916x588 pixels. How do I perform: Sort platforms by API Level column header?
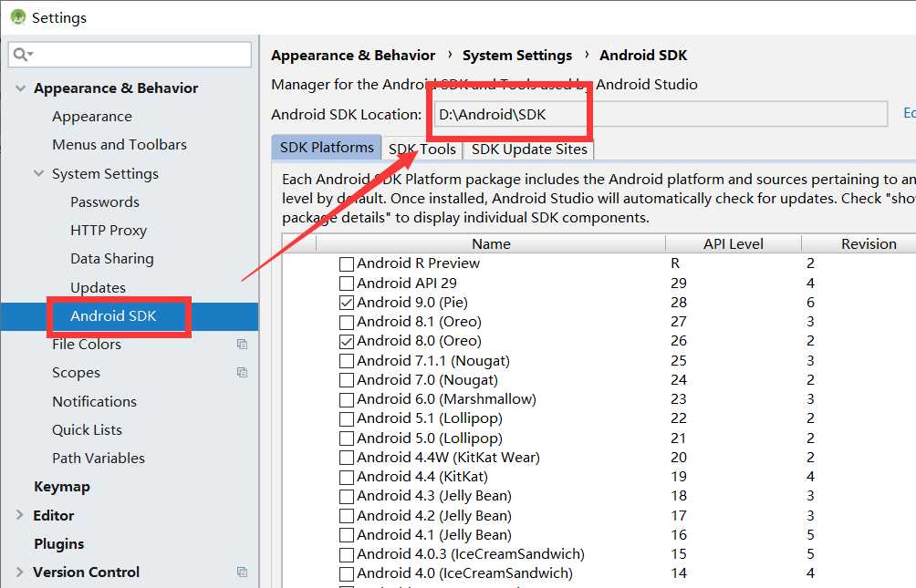(734, 243)
